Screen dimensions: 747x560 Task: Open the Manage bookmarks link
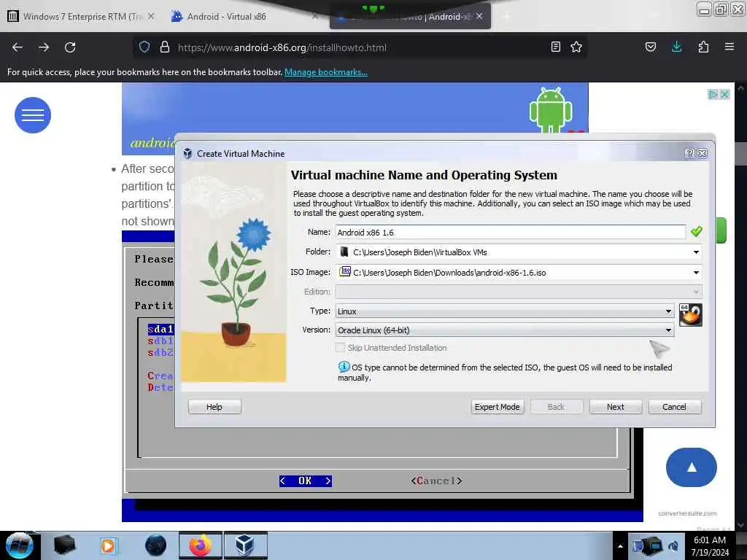326,72
